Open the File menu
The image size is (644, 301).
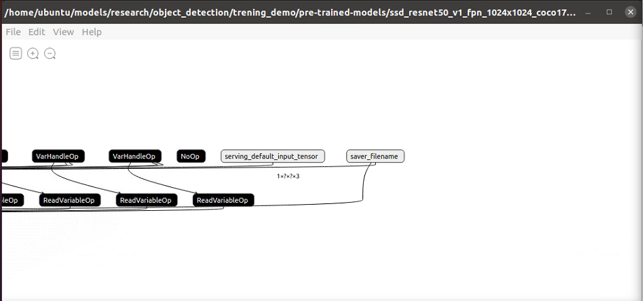13,32
